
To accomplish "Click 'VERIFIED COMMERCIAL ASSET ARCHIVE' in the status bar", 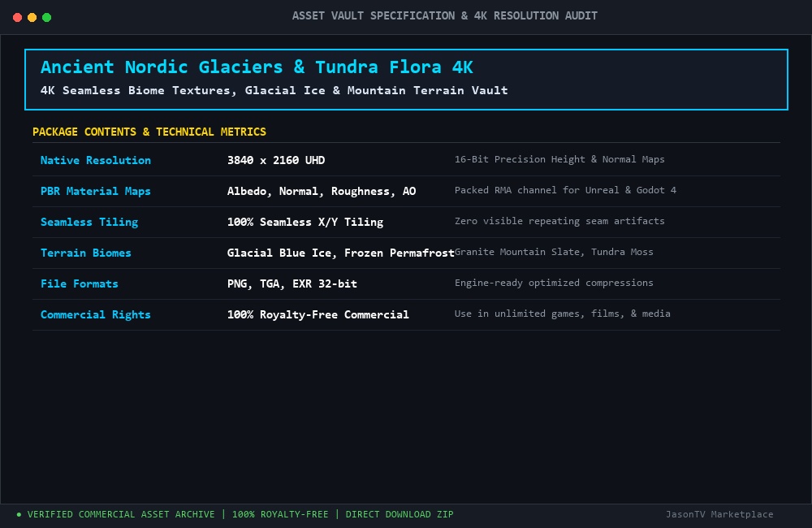I will click(x=121, y=514).
